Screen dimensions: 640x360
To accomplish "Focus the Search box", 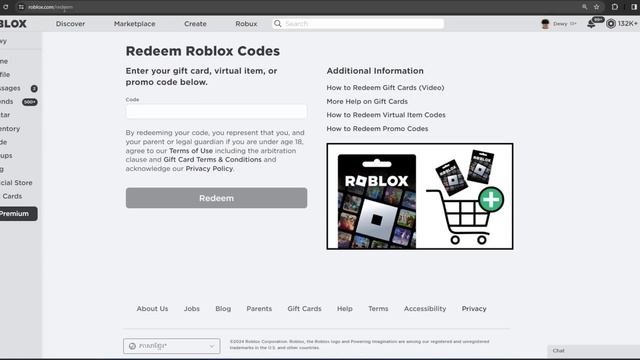I will tap(358, 24).
